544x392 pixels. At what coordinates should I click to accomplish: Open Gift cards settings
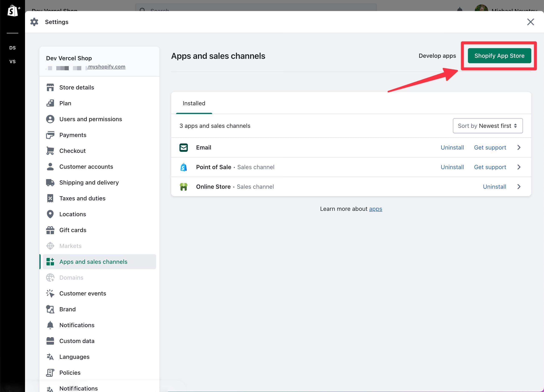point(73,230)
